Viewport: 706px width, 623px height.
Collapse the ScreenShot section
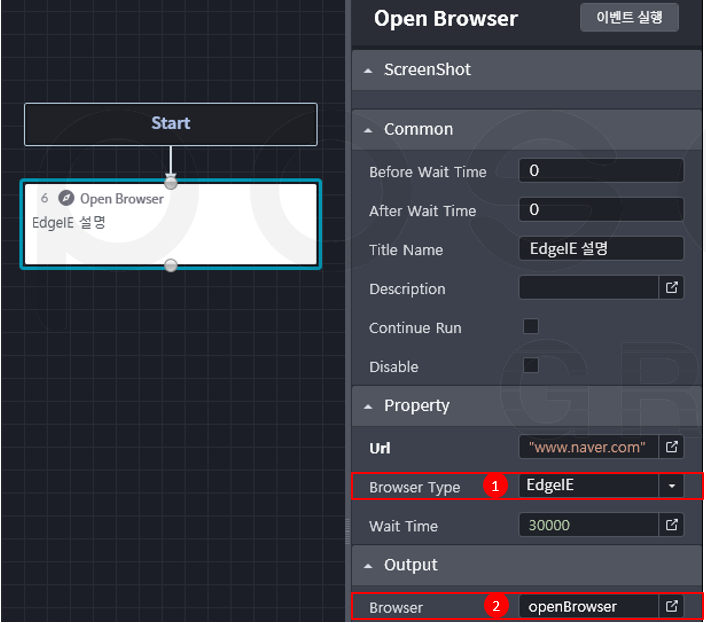click(369, 70)
